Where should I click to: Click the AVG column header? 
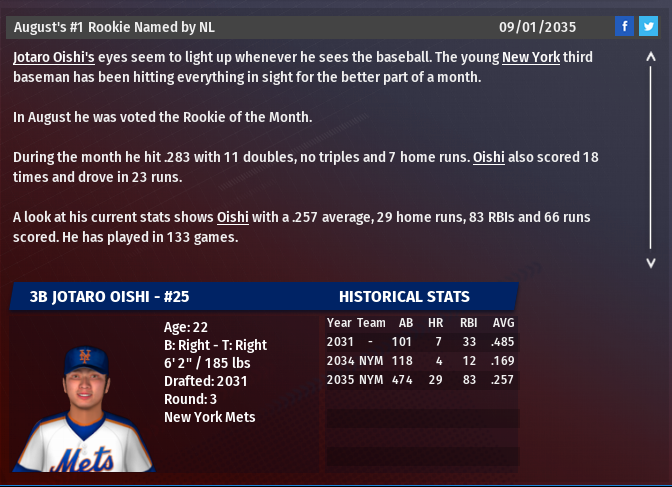(x=503, y=323)
